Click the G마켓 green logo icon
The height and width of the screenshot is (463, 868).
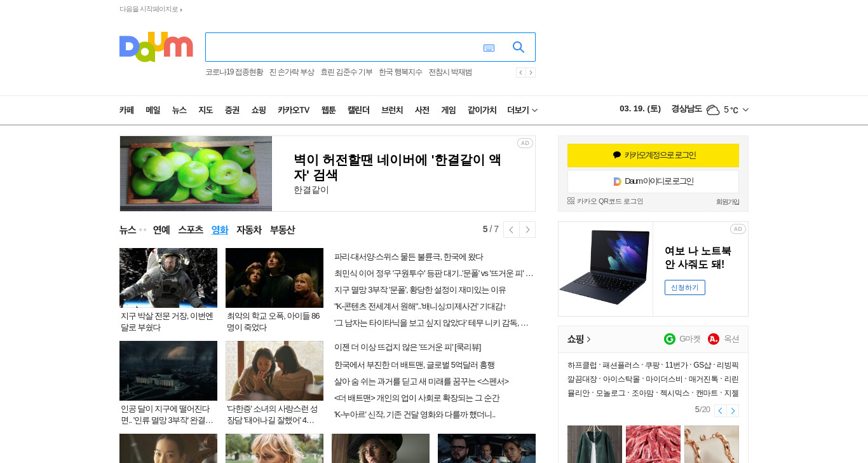(670, 339)
